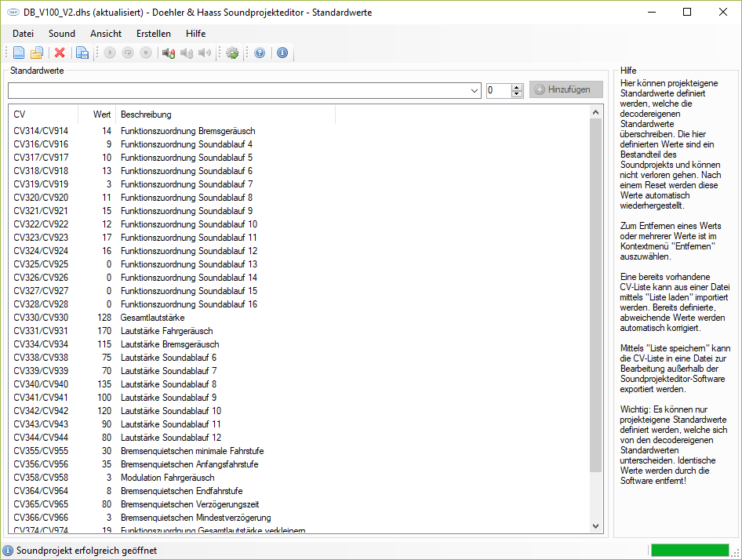Save the sound project
This screenshot has width=742, height=560.
click(x=82, y=53)
